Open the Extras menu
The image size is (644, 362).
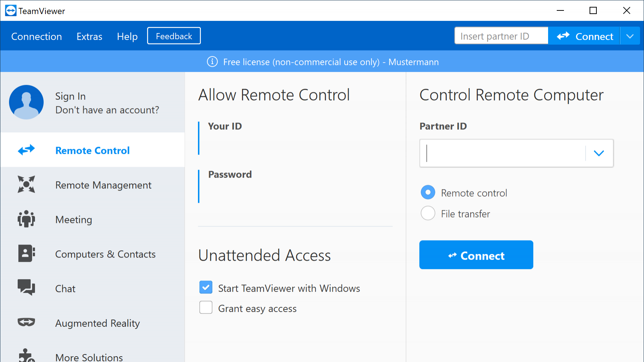coord(89,36)
